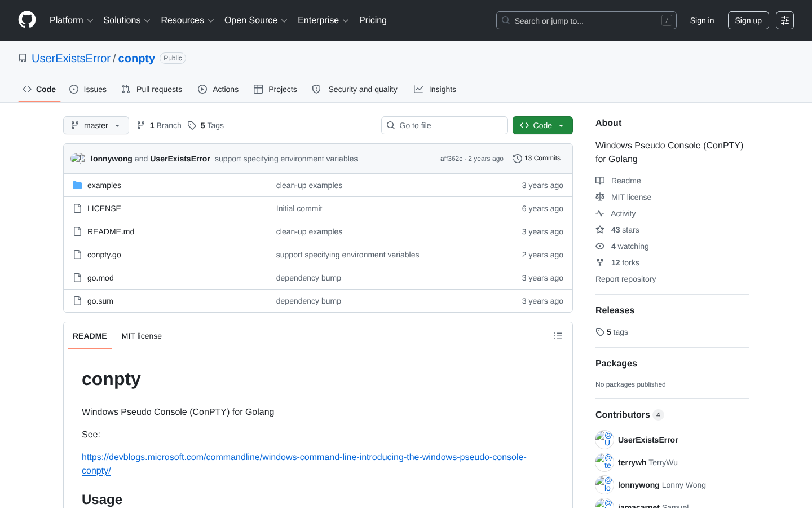812x508 pixels.
Task: Expand the Platform menu
Action: [72, 20]
